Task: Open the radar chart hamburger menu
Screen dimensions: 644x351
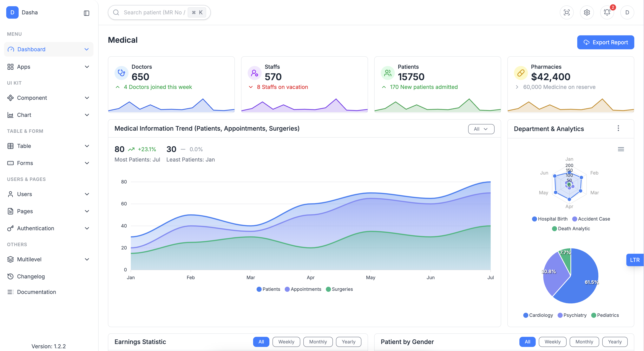Action: [x=621, y=149]
